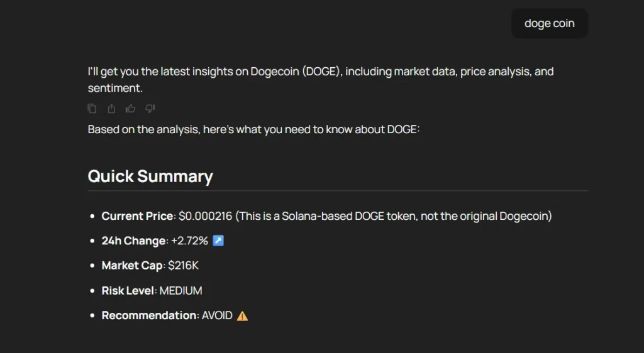Share the response using the share icon
Screen dimensions: 644x353
click(111, 109)
